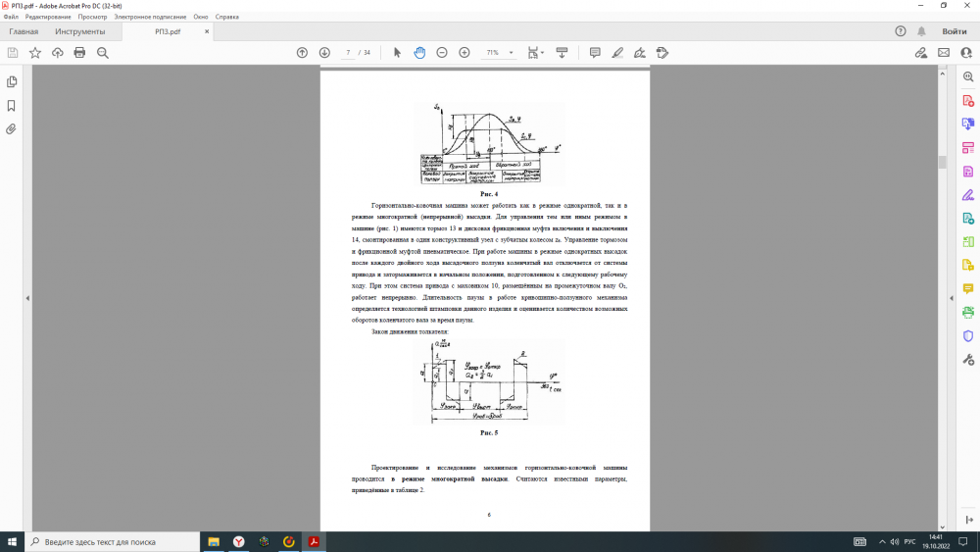Click the Войти sign-in button
The width and height of the screenshot is (980, 552).
point(954,31)
